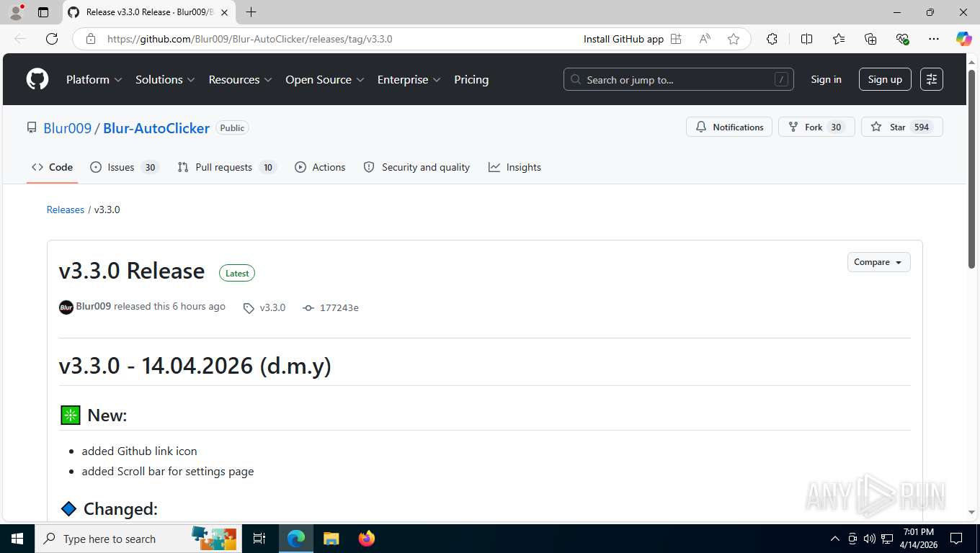The width and height of the screenshot is (980, 553).
Task: Click the taskbar clock 7:01 PM
Action: point(918,539)
